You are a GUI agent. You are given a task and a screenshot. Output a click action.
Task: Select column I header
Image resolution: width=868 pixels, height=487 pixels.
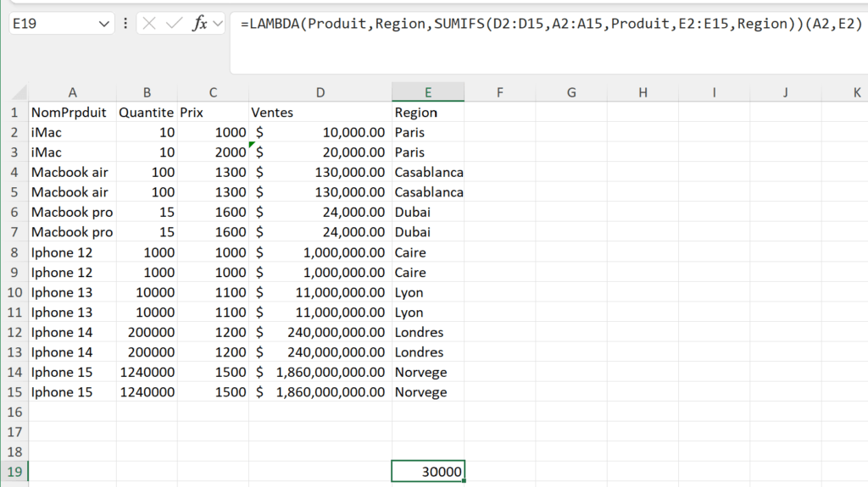714,92
